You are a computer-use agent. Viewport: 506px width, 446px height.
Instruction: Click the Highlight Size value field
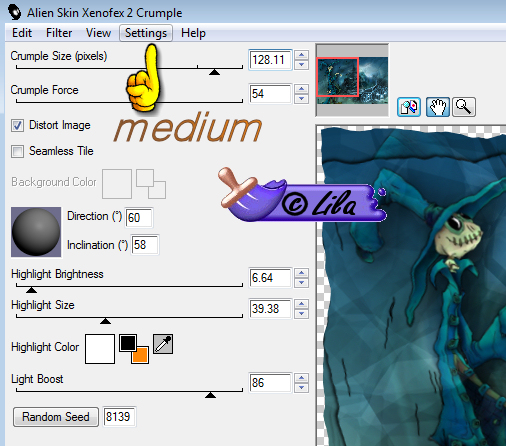270,309
